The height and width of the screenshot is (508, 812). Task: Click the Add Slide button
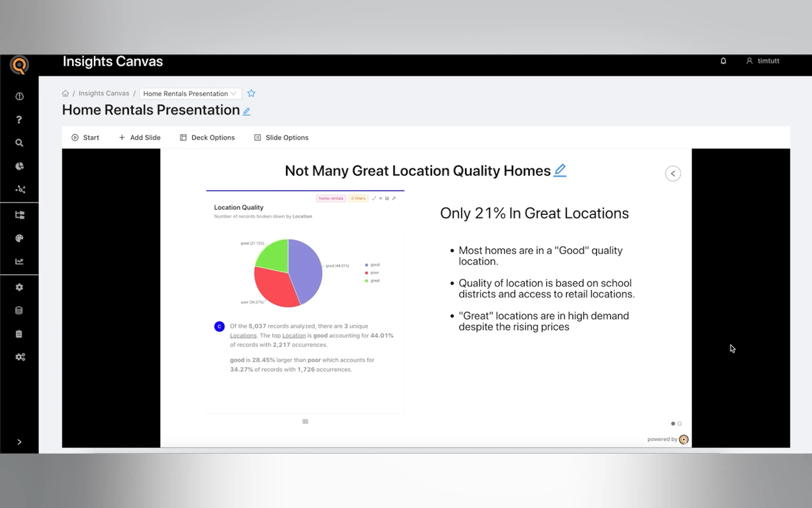tap(140, 138)
